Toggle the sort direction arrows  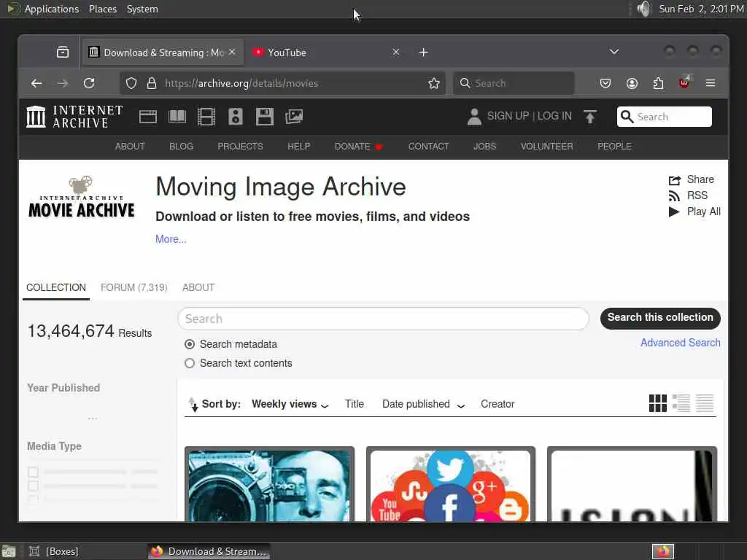[x=193, y=404]
